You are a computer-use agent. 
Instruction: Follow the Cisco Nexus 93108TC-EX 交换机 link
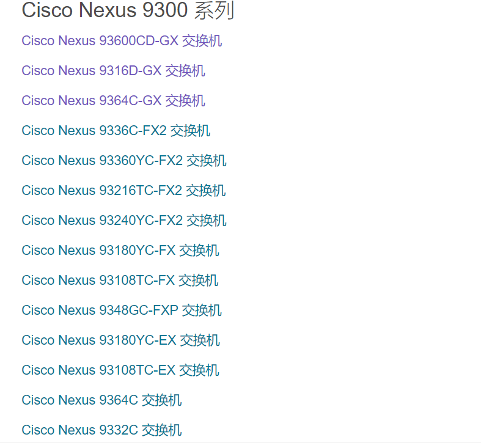[x=120, y=370]
